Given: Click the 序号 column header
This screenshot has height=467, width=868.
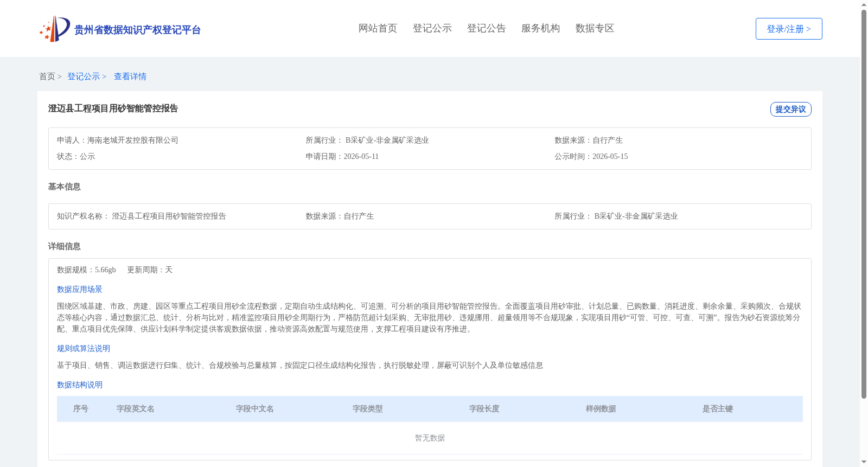Looking at the screenshot, I should point(81,409).
